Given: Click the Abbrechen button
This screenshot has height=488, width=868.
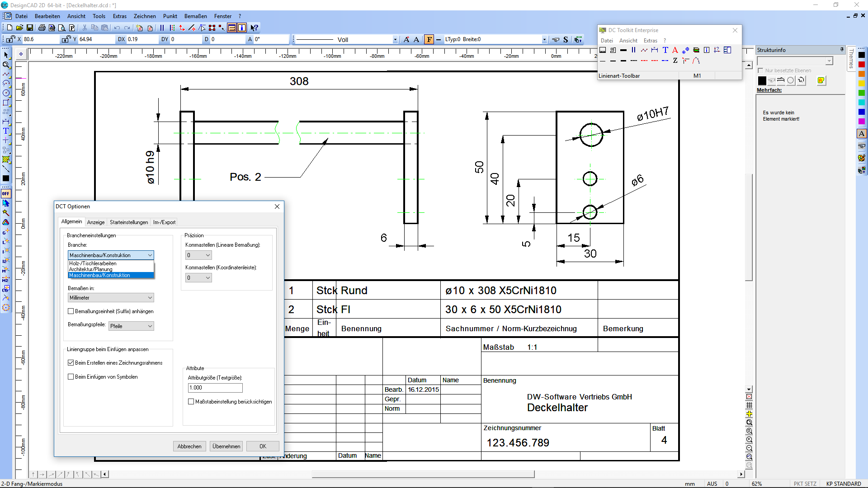Looking at the screenshot, I should [189, 446].
